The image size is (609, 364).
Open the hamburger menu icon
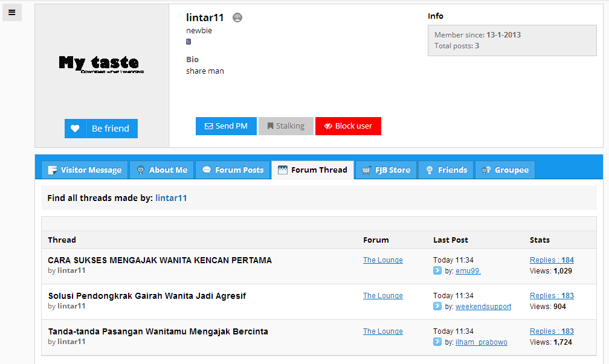point(12,12)
